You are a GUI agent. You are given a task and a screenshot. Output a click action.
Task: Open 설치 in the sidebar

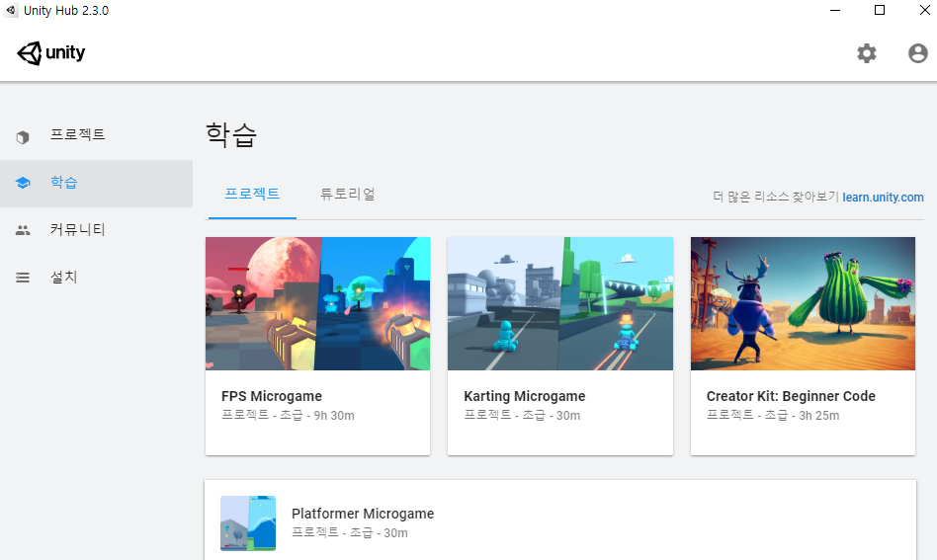click(x=96, y=277)
